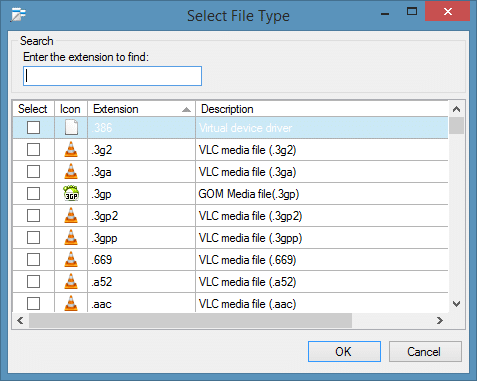Click the GOM 3GP icon in .3gp row
Screen dimensions: 477x381
(71, 193)
